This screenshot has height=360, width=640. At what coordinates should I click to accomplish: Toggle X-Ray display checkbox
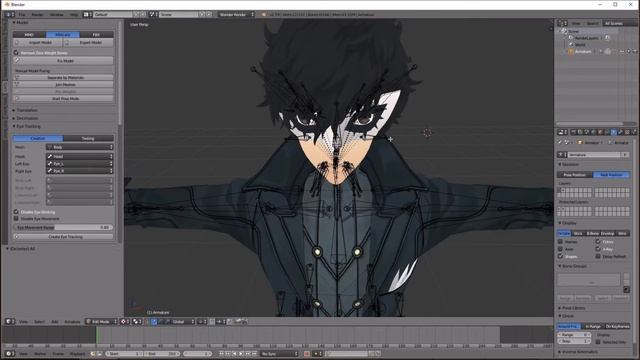(x=598, y=249)
